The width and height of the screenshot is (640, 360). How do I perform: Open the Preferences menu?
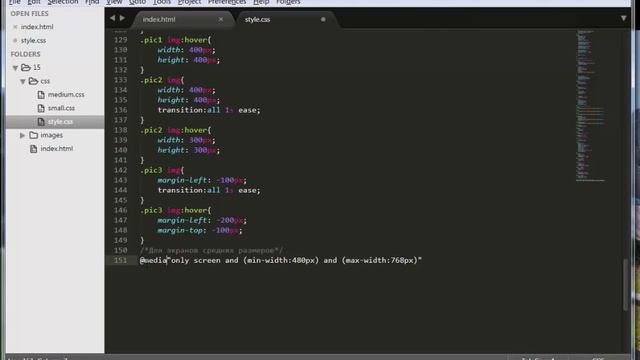227,2
